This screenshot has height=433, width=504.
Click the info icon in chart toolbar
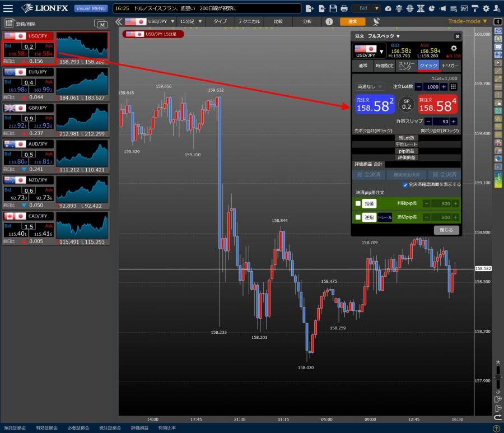(x=329, y=21)
